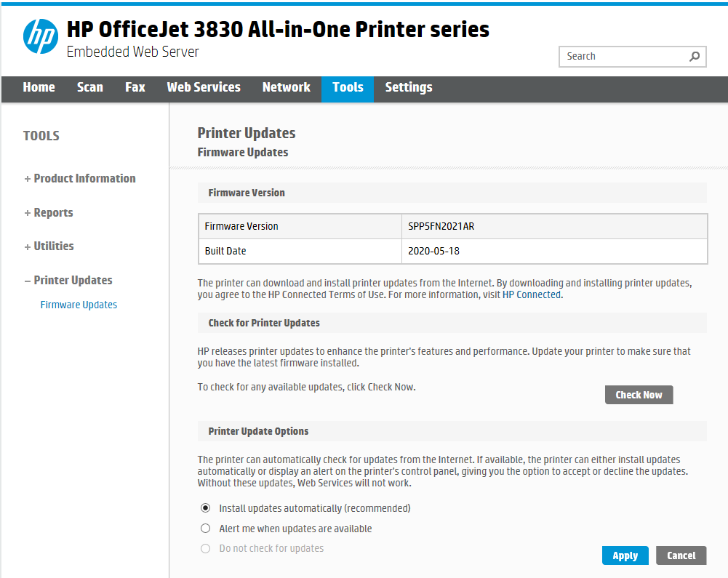Expand the Product Information section
Screen dimensions: 728x578
pos(80,179)
